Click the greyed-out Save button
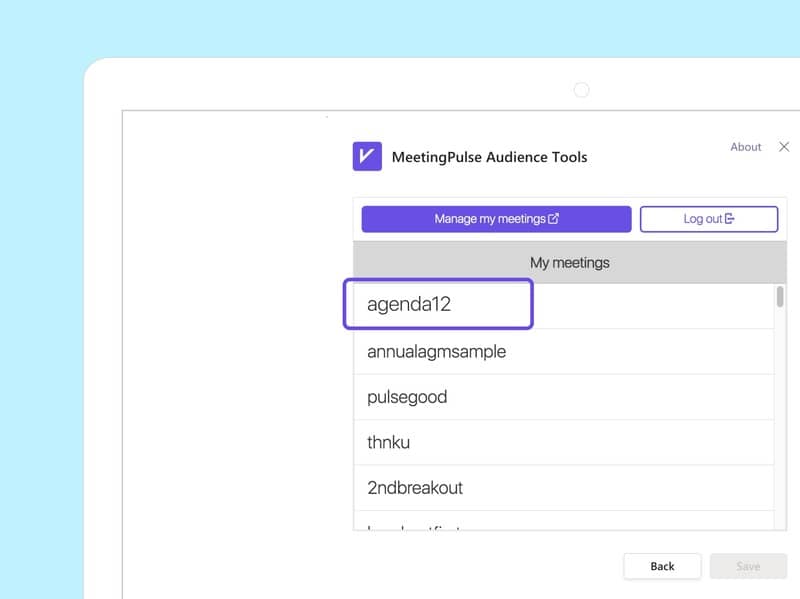The height and width of the screenshot is (599, 800). (748, 566)
